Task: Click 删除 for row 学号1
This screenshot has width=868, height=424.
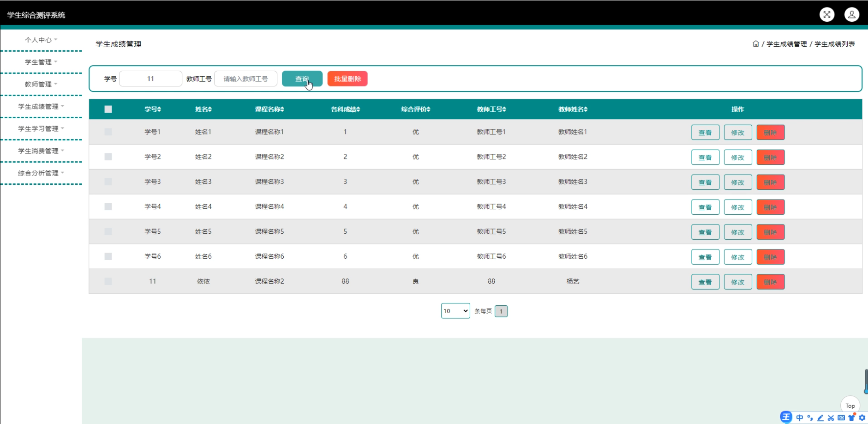Action: [x=771, y=133]
